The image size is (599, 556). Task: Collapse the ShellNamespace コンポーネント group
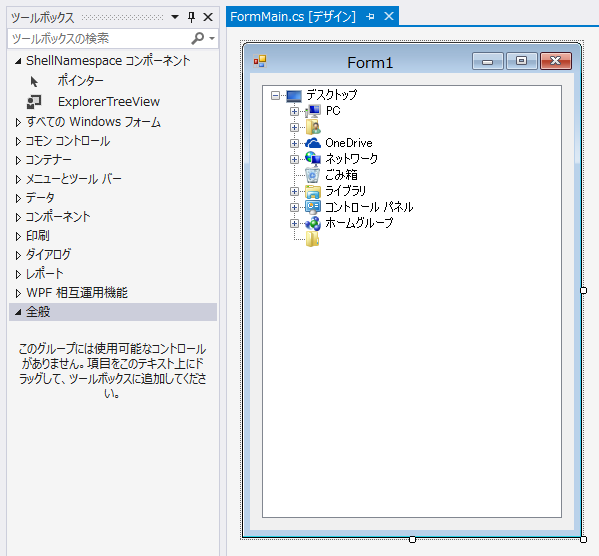point(18,61)
